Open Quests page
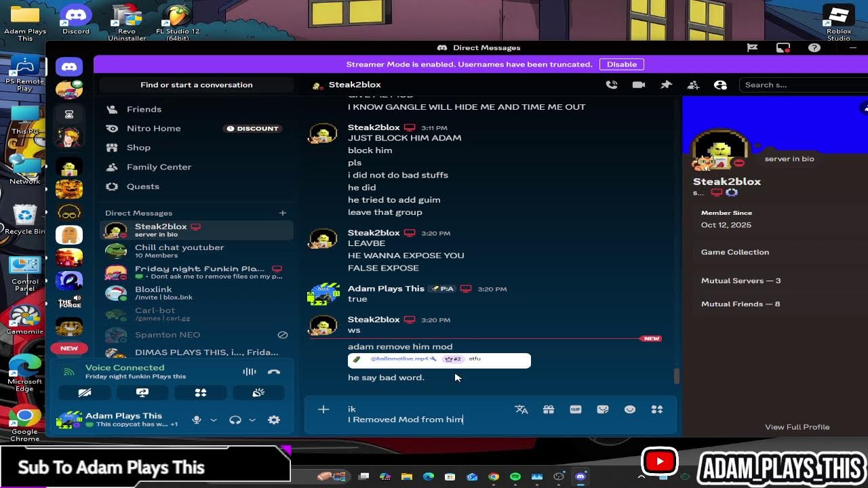The image size is (868, 488). [197, 186]
